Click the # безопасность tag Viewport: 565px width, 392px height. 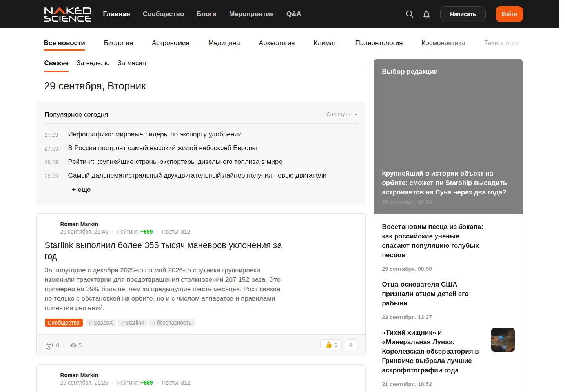click(172, 323)
